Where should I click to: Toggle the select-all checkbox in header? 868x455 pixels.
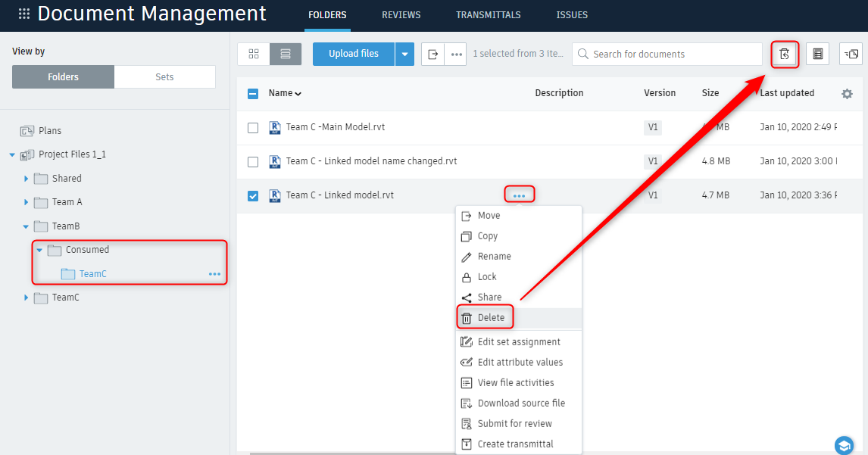click(x=252, y=93)
